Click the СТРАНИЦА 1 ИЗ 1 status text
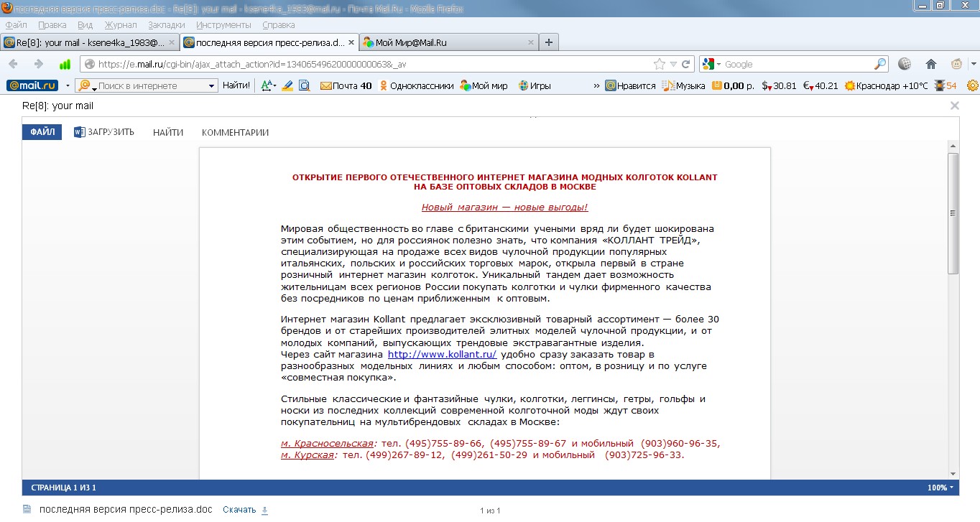The width and height of the screenshot is (980, 522). pyautogui.click(x=63, y=488)
